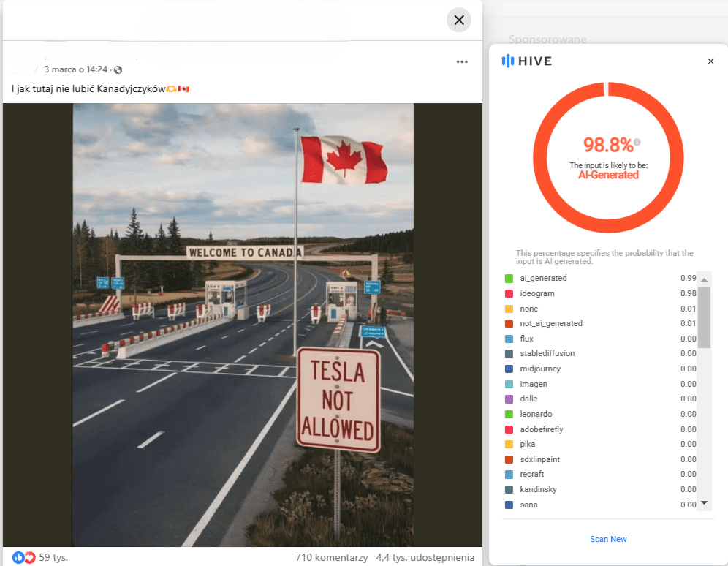Click the Hive logo icon

pyautogui.click(x=507, y=61)
